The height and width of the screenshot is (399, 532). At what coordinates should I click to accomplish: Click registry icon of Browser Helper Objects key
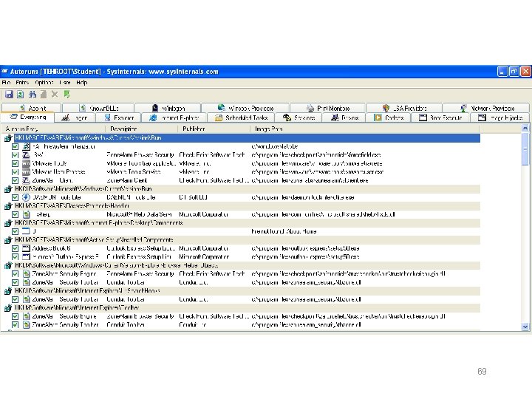[8, 265]
